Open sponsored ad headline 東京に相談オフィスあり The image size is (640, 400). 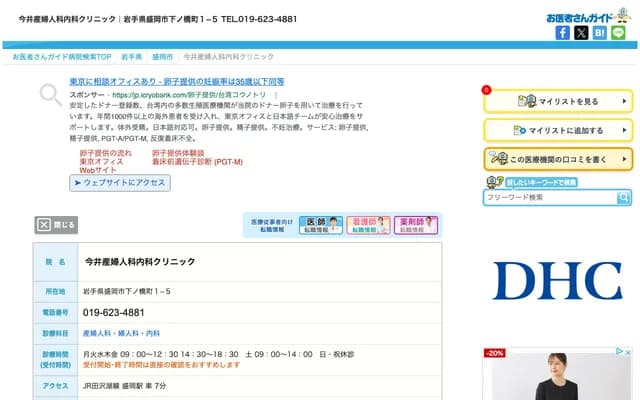coord(177,82)
